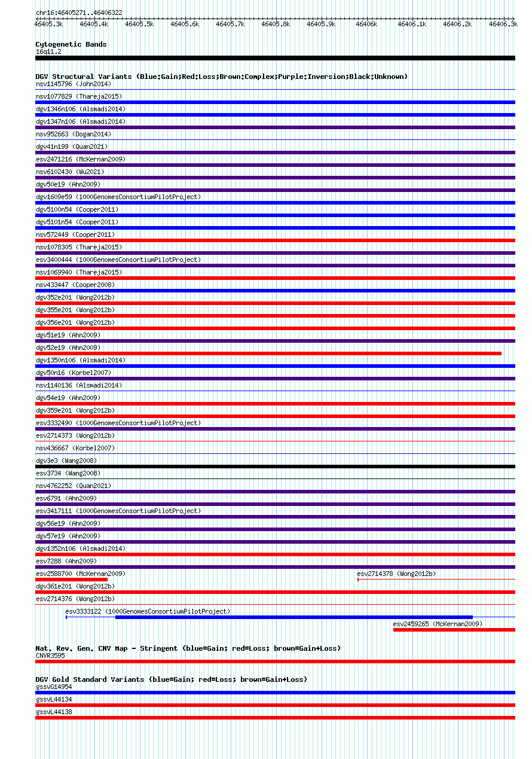Click the 16q11.2 band label
Image resolution: width=532 pixels, height=759 pixels.
tap(48, 51)
